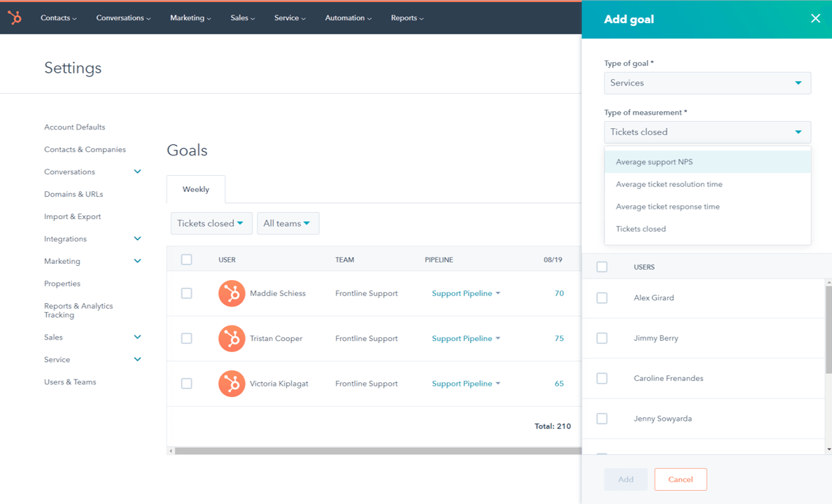
Task: Open Support Pipeline dropdown for Tristan Cooper
Action: click(x=466, y=338)
